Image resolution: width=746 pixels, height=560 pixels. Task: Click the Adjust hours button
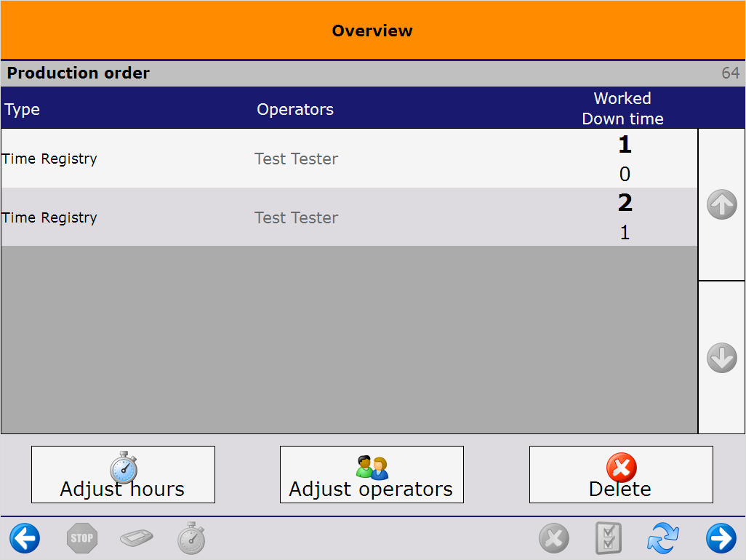pos(123,475)
